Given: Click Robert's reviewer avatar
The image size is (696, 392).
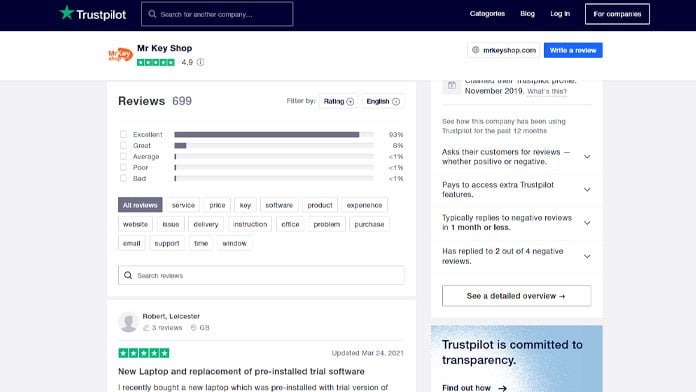Looking at the screenshot, I should pos(128,322).
